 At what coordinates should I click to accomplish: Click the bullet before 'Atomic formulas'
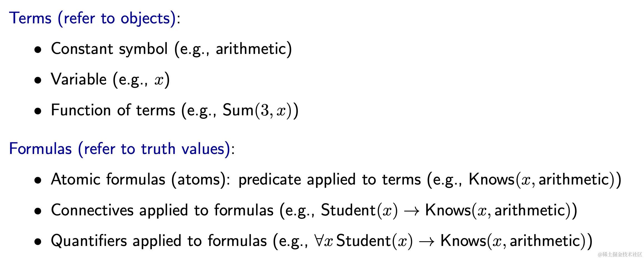[38, 180]
